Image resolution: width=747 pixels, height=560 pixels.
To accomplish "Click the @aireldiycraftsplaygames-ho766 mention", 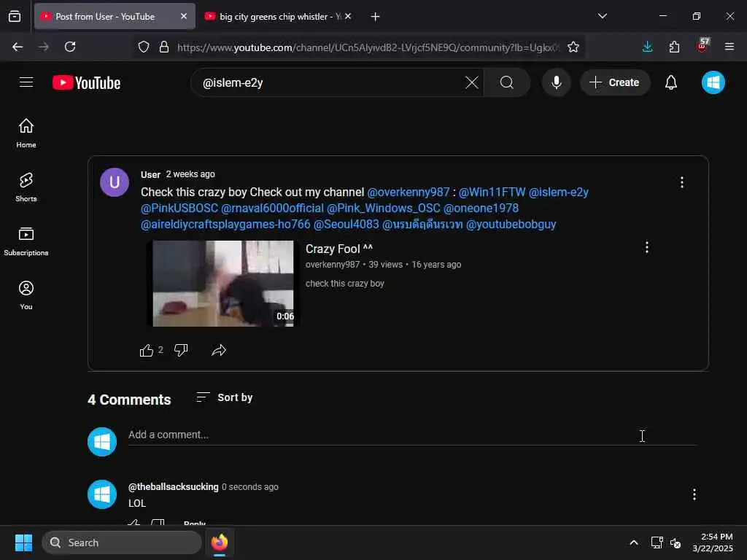I will click(x=225, y=224).
